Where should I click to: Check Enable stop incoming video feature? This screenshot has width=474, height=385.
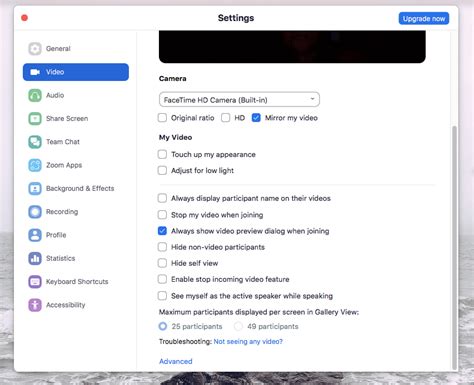[162, 279]
